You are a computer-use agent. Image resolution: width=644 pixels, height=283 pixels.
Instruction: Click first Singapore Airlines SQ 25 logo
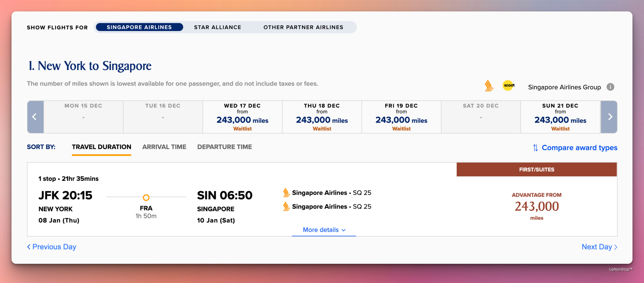(x=286, y=193)
